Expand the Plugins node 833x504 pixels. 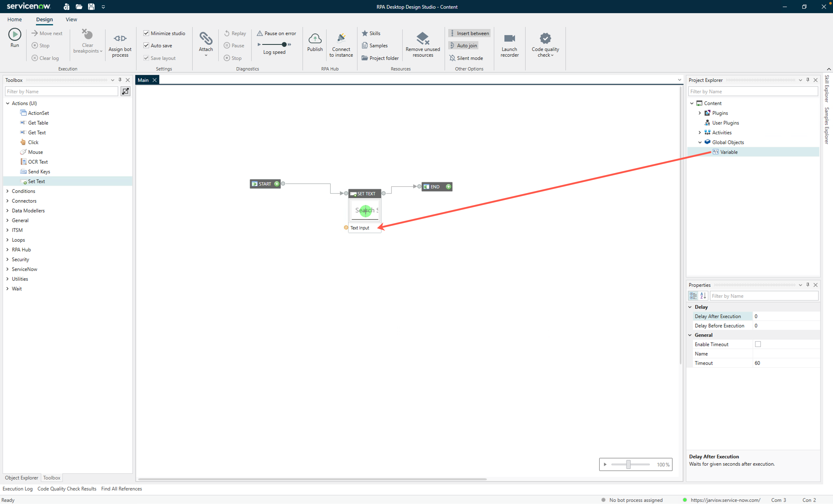[699, 113]
